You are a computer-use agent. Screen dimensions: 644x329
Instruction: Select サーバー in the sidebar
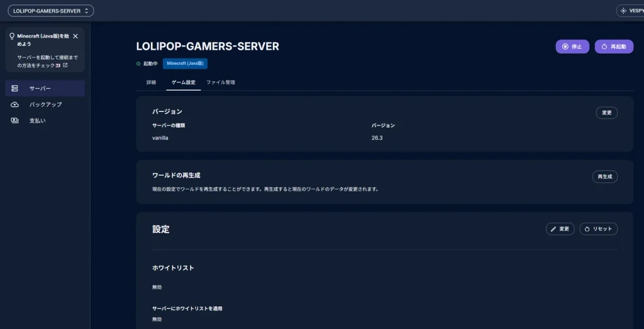[x=45, y=88]
